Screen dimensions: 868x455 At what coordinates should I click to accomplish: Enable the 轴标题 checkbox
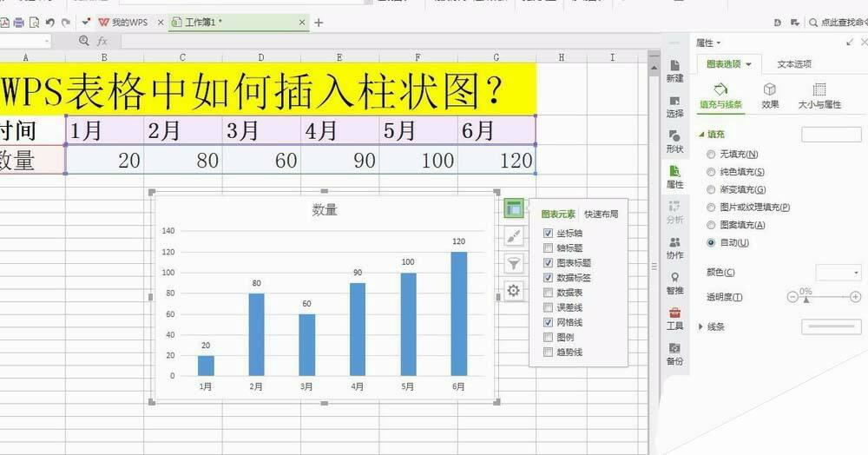[x=548, y=248]
